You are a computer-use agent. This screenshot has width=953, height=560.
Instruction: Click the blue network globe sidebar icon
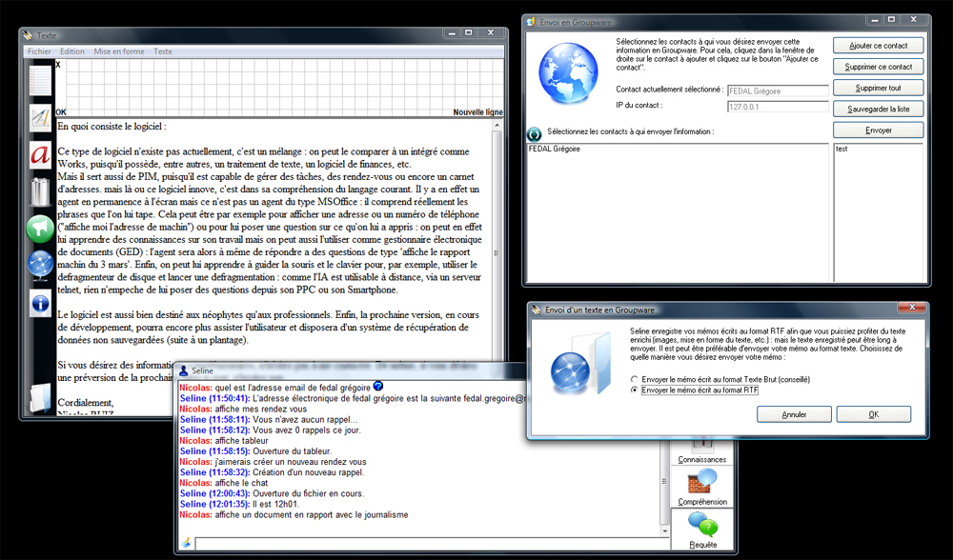point(40,266)
